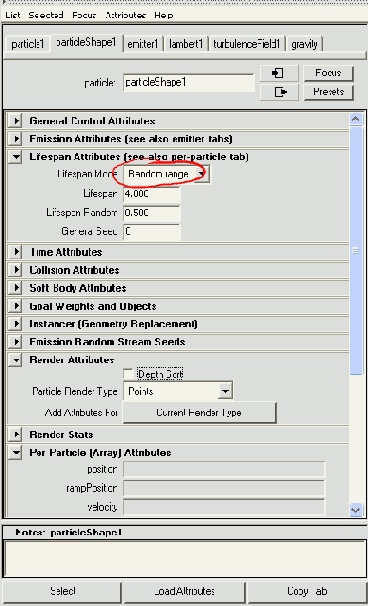Collapse Lifespan Attributes section
The width and height of the screenshot is (368, 606).
point(16,157)
